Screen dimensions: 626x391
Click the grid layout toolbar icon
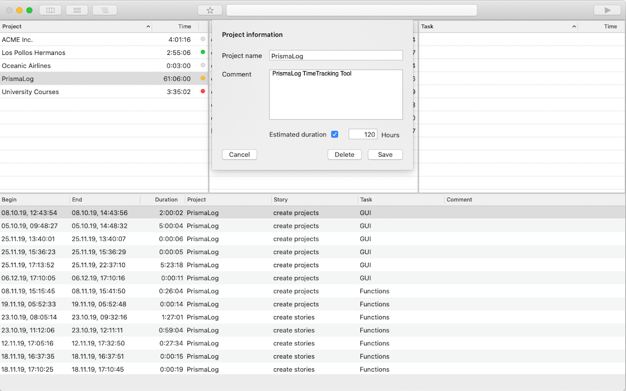(x=77, y=10)
